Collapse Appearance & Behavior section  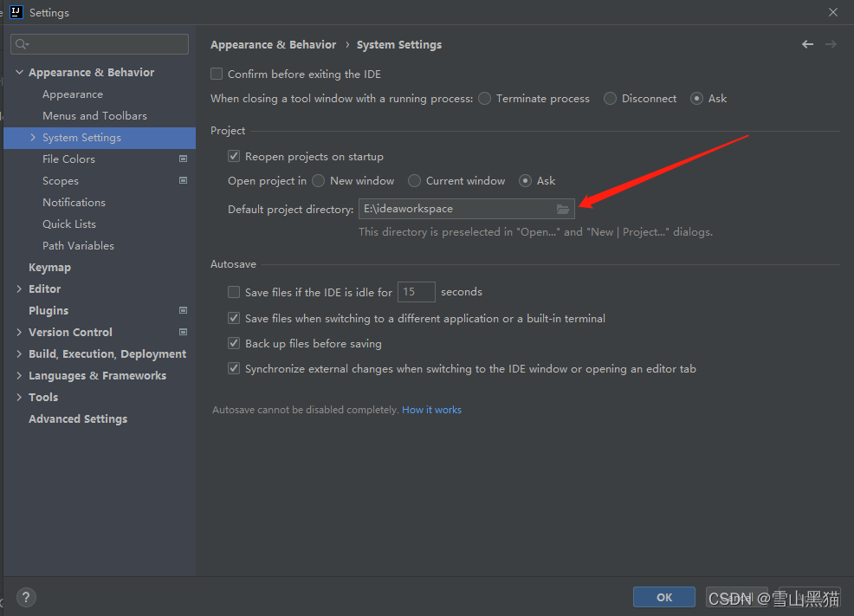click(x=20, y=72)
